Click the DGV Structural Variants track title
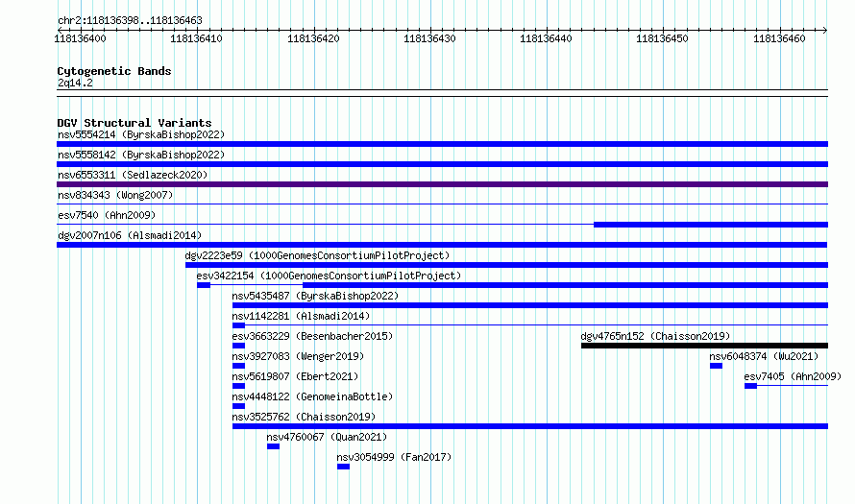Screen dimensions: 855x504 coord(134,123)
